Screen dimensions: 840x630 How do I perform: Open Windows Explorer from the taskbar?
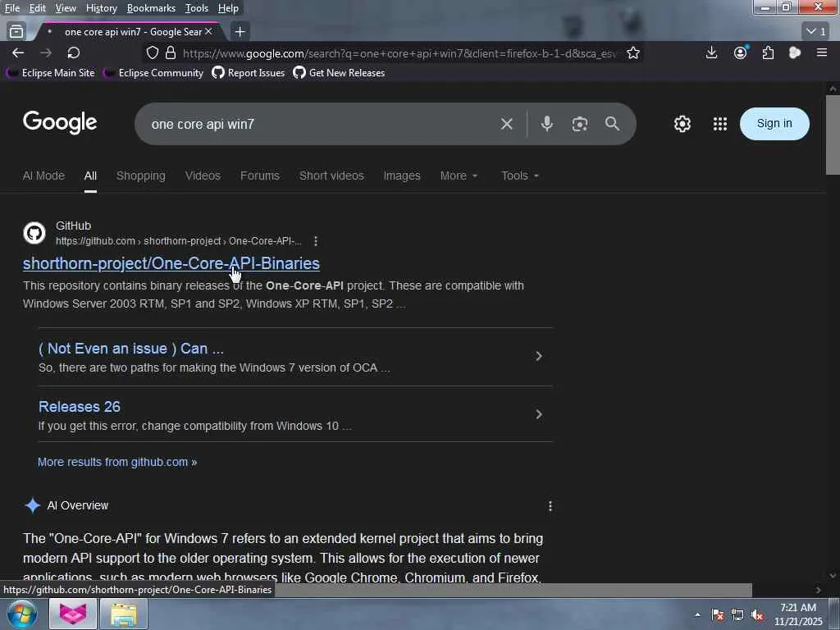click(x=124, y=614)
